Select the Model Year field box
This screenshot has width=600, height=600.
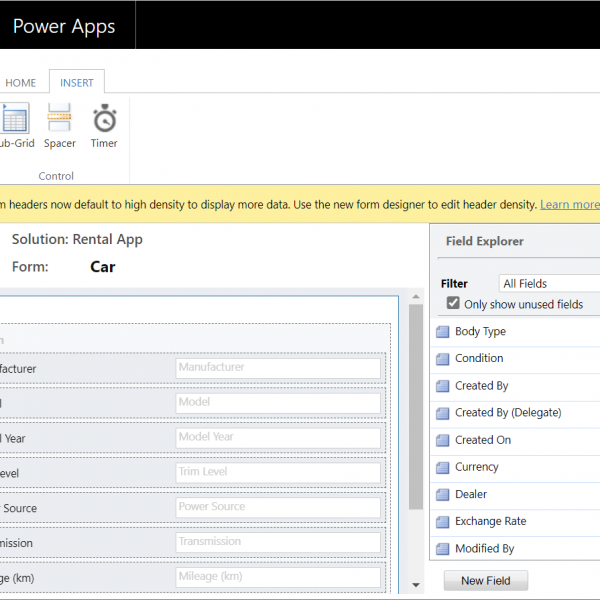pos(278,438)
